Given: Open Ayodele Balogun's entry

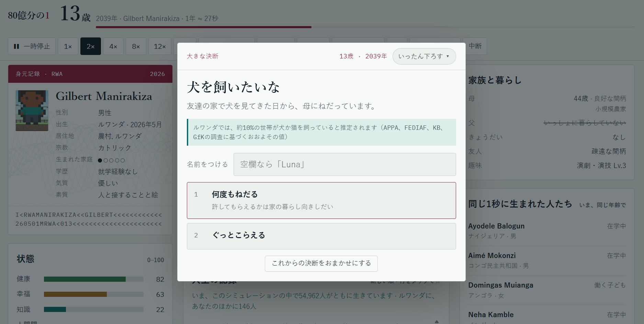Looking at the screenshot, I should click(x=547, y=231).
